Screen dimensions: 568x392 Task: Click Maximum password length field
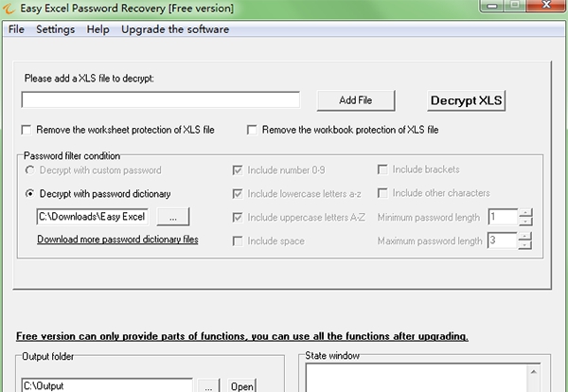[x=502, y=241]
